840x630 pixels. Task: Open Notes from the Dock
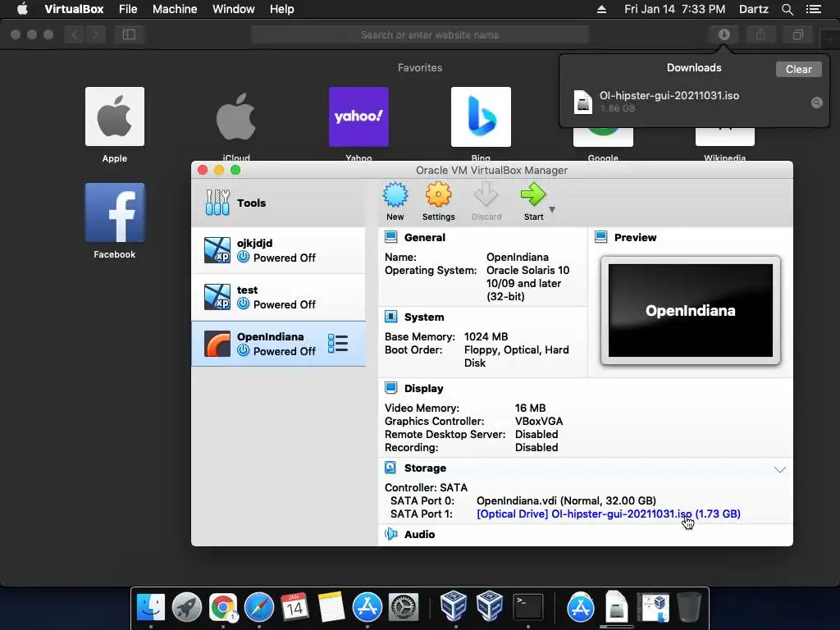click(331, 608)
